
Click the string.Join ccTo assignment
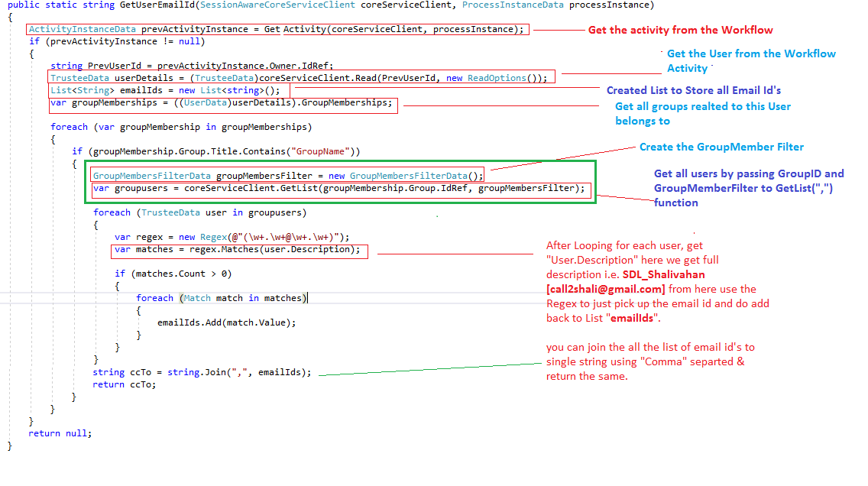[x=202, y=373]
